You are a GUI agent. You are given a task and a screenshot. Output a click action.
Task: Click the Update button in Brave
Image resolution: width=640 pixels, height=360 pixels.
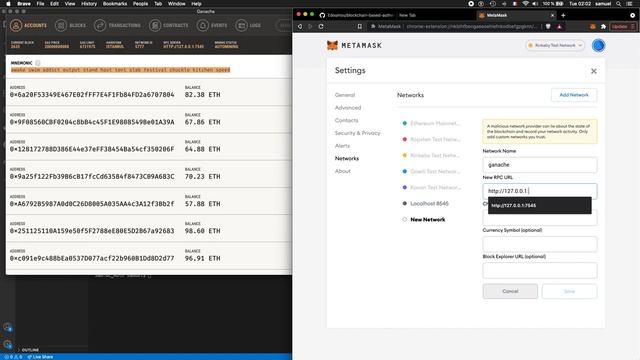[x=623, y=26]
